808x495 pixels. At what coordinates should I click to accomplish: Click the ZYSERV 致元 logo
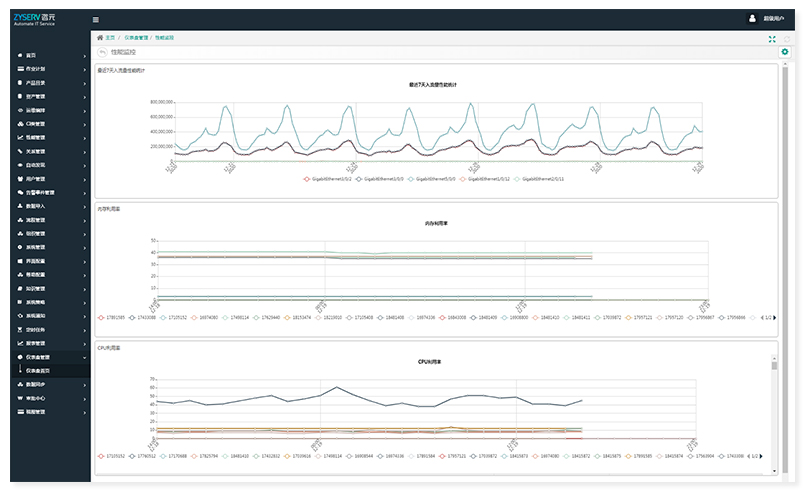tap(35, 18)
